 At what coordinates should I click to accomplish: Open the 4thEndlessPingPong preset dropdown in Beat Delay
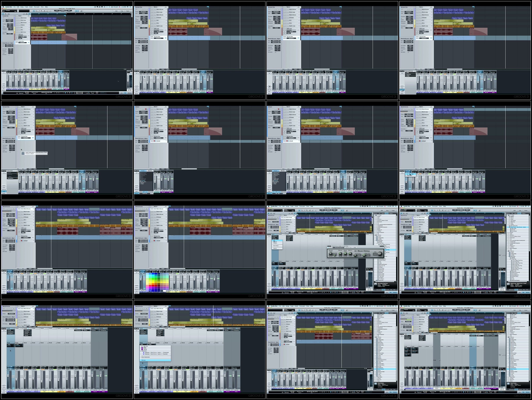pyautogui.click(x=339, y=248)
